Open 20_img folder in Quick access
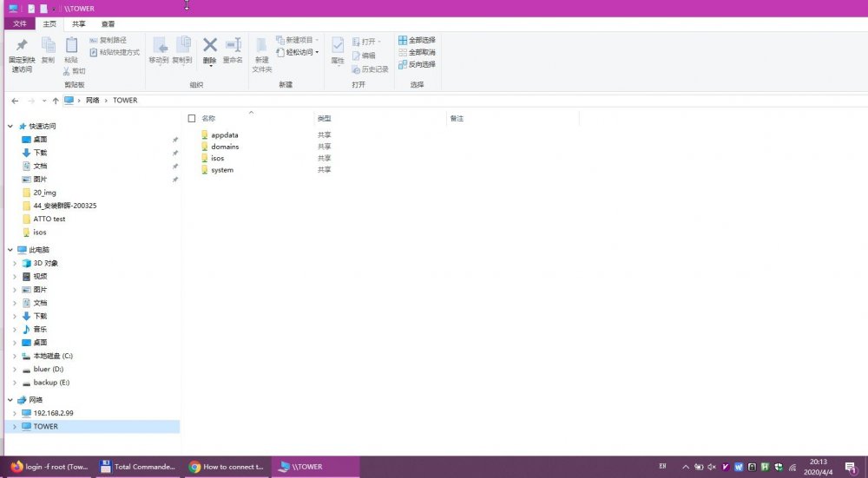 (x=44, y=193)
